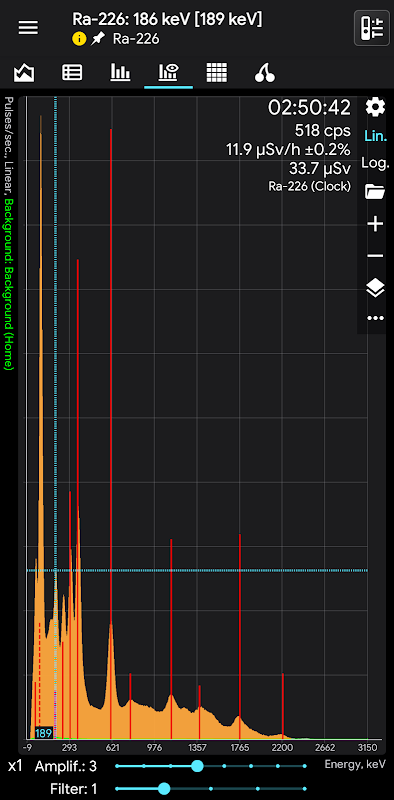Open the hamburger navigation menu
The height and width of the screenshot is (800, 394).
[x=29, y=28]
